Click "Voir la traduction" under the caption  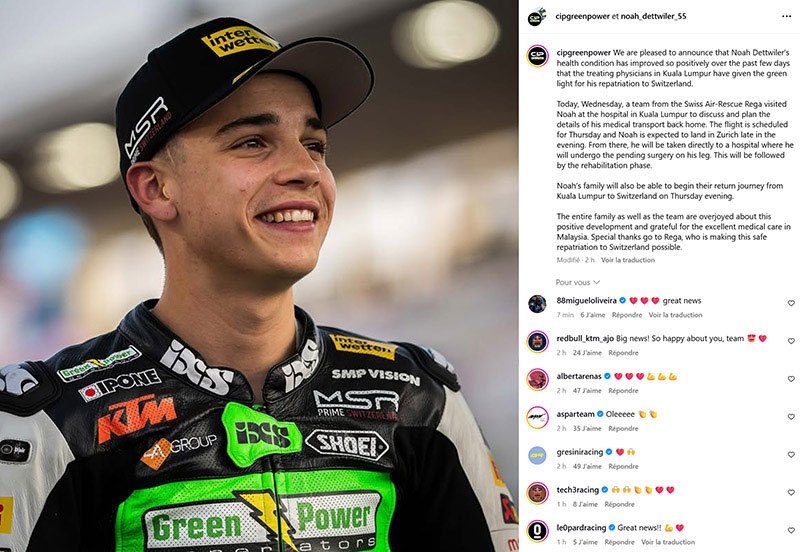click(x=628, y=260)
